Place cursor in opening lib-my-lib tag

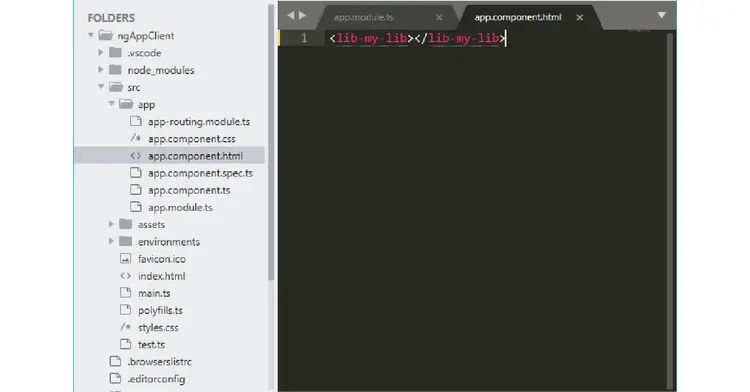[371, 38]
